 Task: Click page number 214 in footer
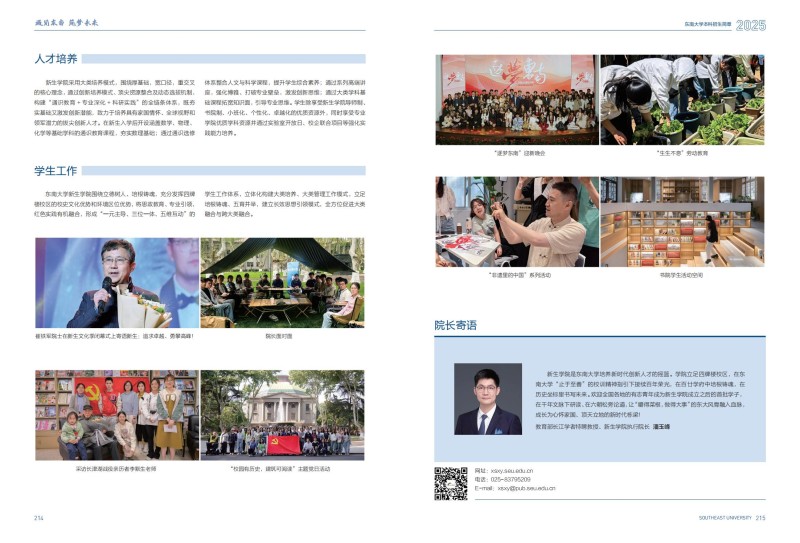pyautogui.click(x=39, y=518)
